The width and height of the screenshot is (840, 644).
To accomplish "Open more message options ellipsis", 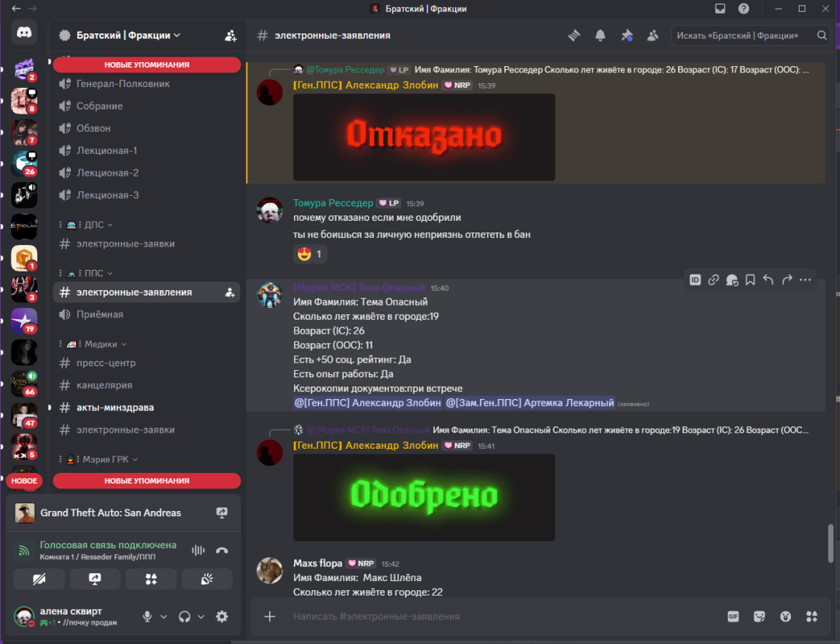I will click(805, 280).
